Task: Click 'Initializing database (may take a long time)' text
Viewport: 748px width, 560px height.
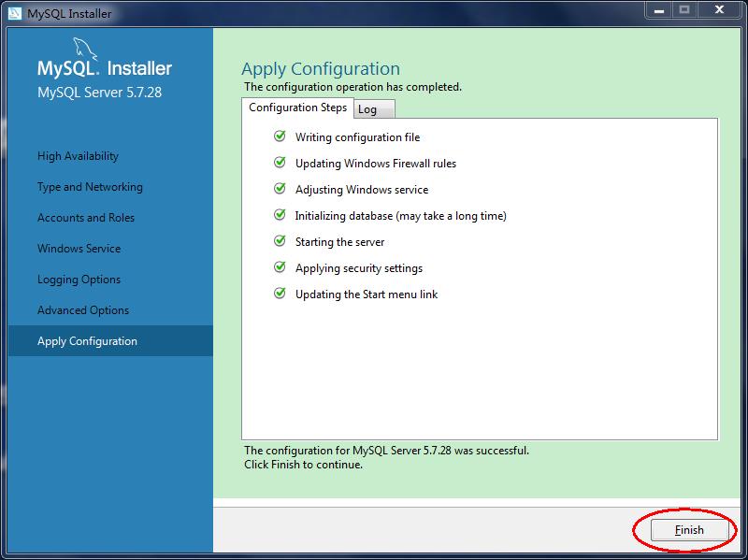Action: coord(401,216)
